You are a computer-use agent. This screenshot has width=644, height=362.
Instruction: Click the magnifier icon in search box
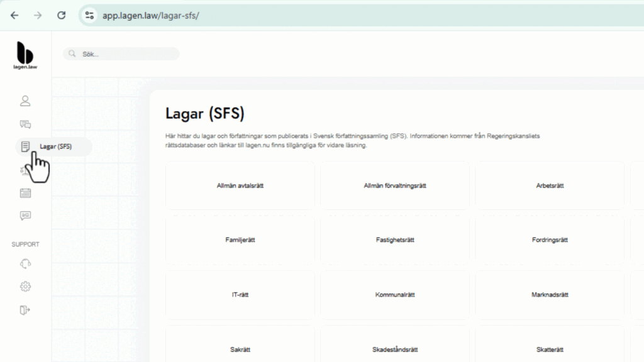coord(72,54)
